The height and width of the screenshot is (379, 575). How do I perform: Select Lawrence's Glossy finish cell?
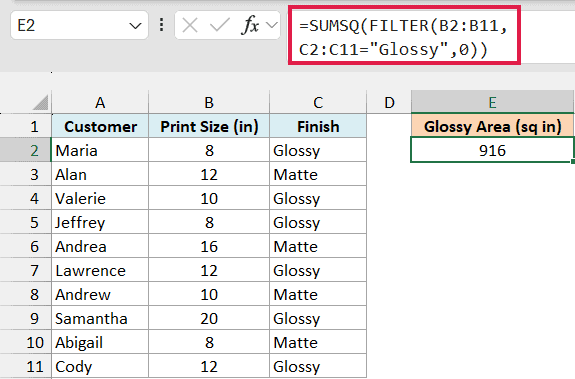(318, 271)
